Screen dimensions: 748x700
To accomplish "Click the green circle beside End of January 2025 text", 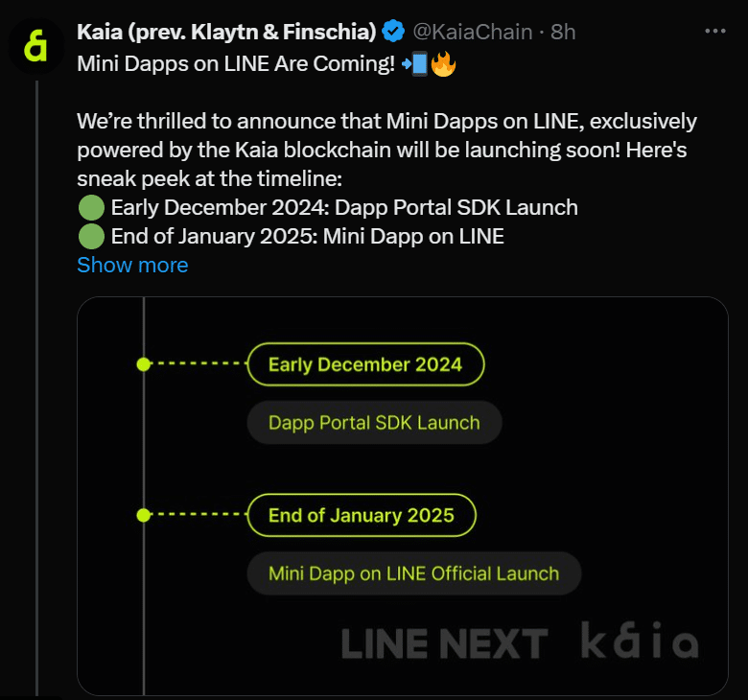I will tap(90, 236).
